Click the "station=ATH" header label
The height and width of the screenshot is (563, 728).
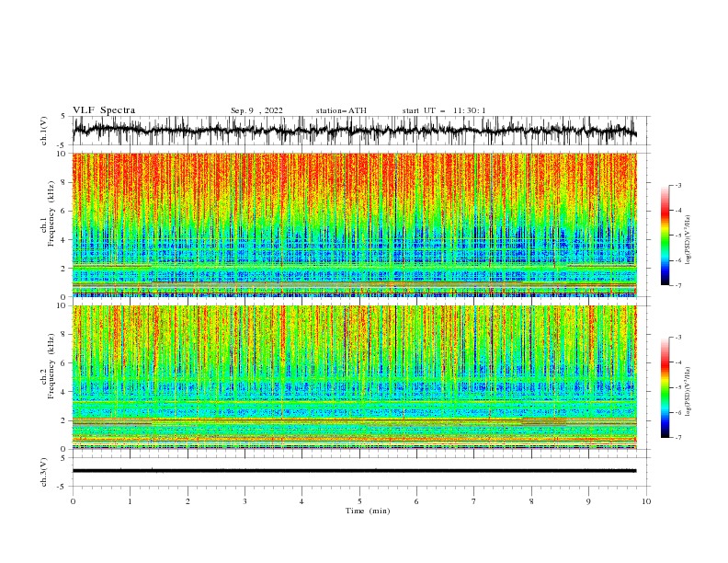point(341,110)
